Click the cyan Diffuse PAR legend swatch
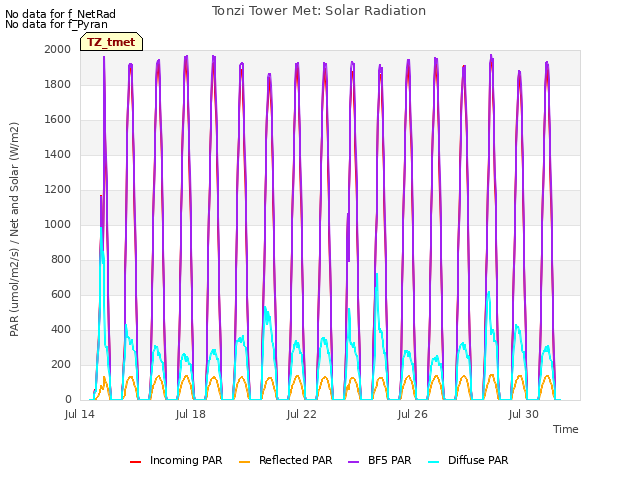The width and height of the screenshot is (640, 480). coord(433,462)
